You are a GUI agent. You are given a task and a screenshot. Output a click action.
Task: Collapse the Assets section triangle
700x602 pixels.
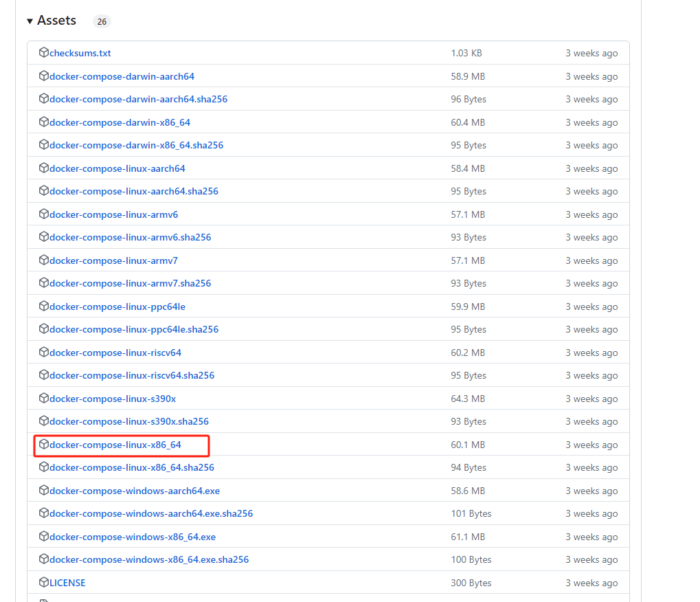(x=30, y=21)
